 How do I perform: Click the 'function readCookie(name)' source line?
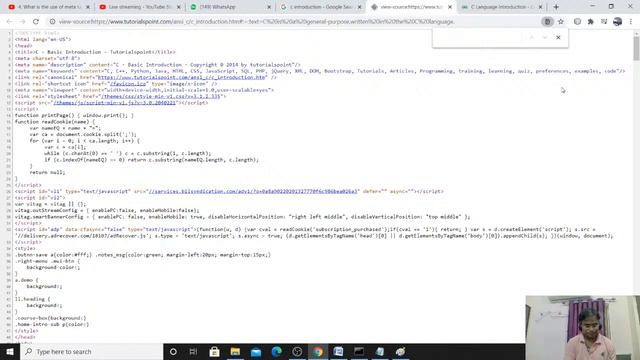pyautogui.click(x=55, y=122)
